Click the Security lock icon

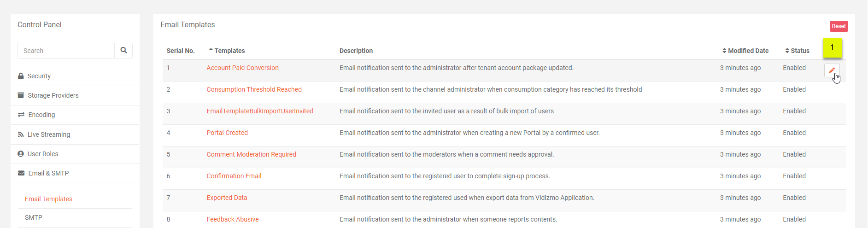coord(21,76)
